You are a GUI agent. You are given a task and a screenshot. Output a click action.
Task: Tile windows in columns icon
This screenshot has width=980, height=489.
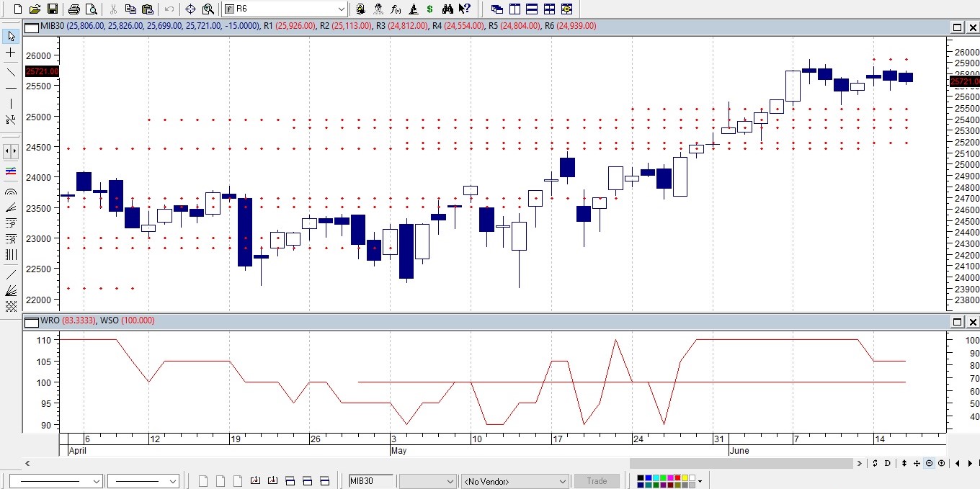[514, 9]
